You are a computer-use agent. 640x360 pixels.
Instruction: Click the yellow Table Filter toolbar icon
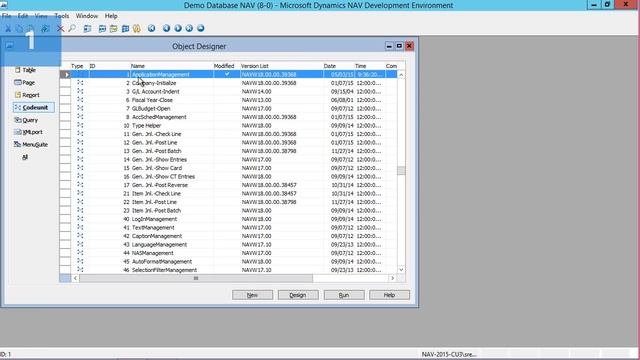[113, 29]
